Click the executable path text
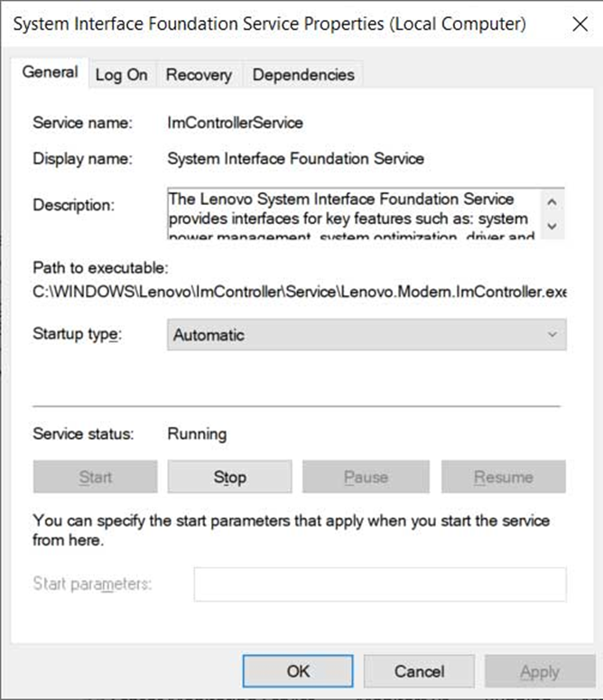 (x=299, y=294)
